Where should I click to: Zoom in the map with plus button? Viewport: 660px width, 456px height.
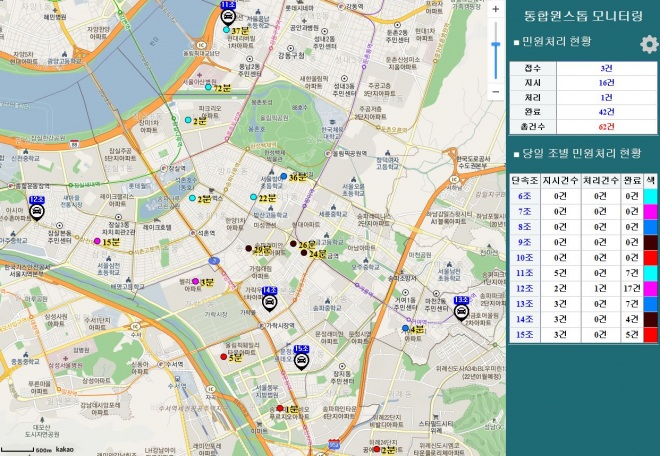click(497, 9)
